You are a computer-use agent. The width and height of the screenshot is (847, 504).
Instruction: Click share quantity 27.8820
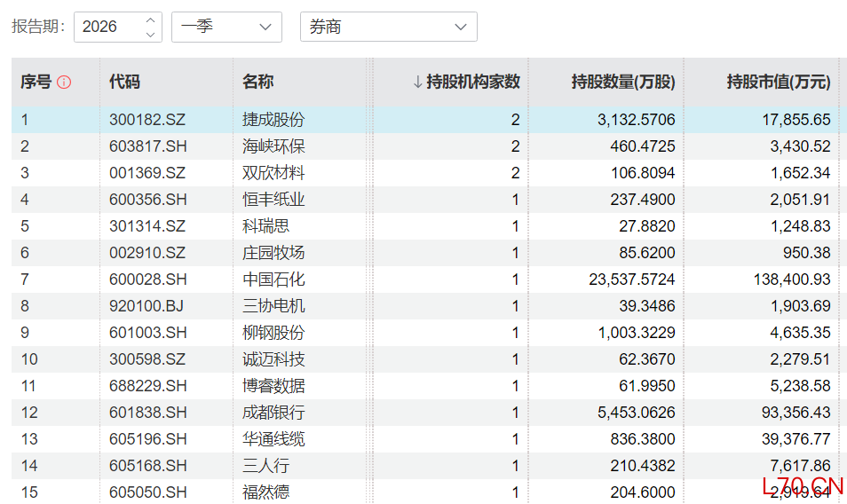(x=646, y=226)
